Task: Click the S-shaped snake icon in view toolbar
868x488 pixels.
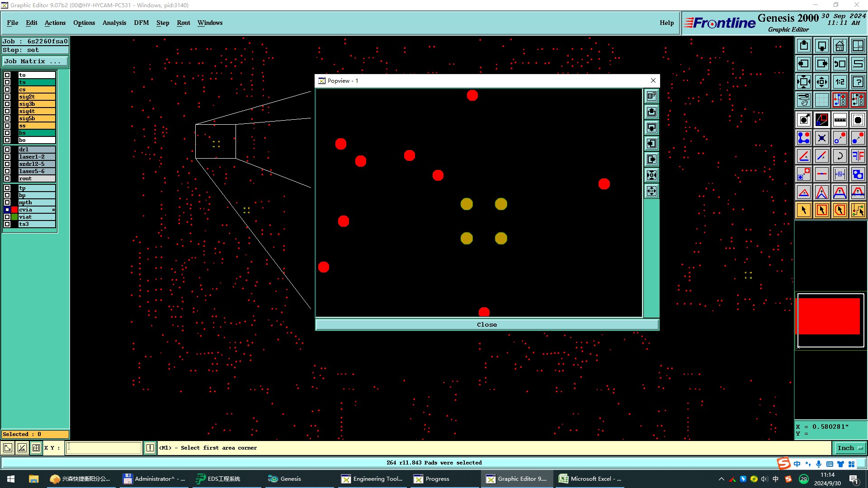Action: click(858, 64)
